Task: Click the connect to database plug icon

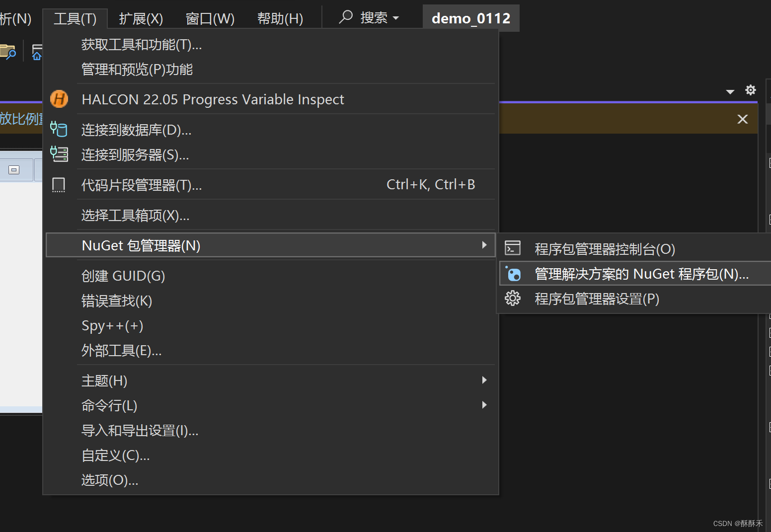Action: (59, 129)
